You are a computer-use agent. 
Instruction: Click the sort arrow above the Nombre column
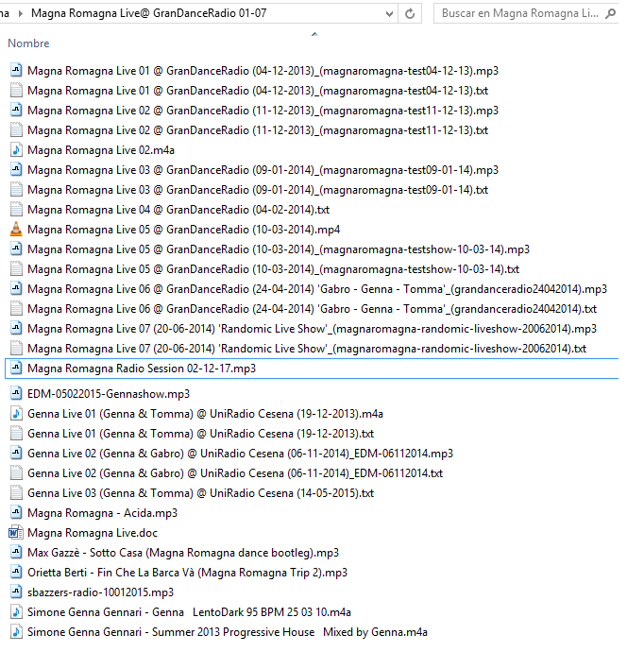314,34
